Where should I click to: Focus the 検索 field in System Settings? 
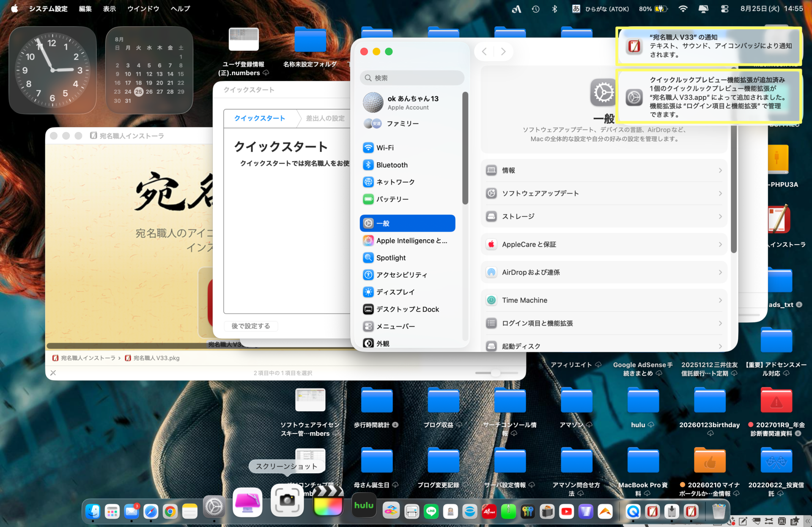[x=412, y=78]
